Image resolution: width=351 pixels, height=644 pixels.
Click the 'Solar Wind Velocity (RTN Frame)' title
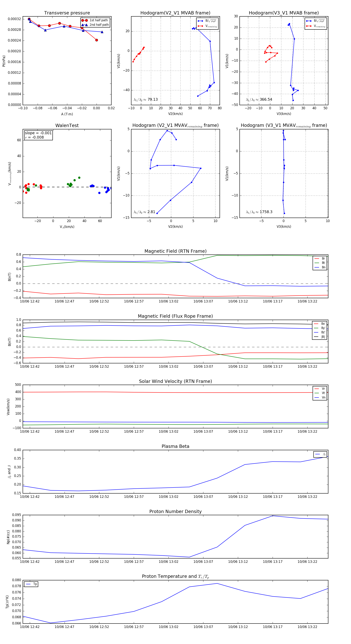click(x=175, y=381)
